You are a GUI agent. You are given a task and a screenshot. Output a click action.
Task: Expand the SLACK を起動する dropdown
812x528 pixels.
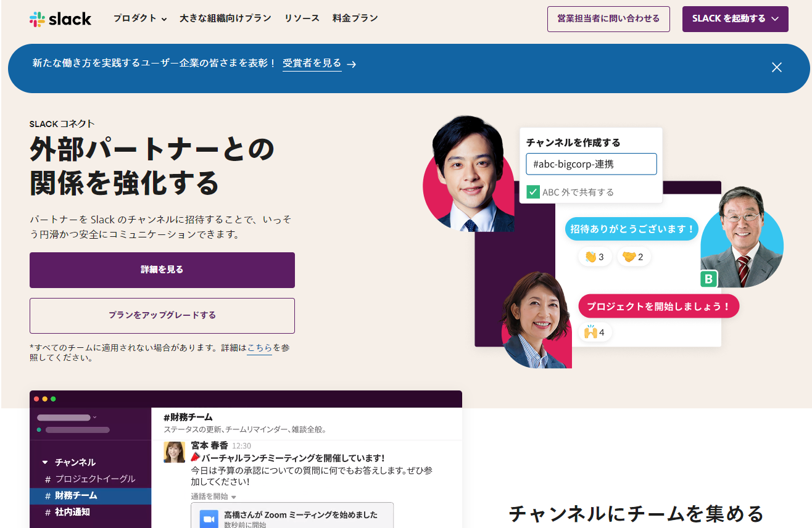tap(735, 19)
